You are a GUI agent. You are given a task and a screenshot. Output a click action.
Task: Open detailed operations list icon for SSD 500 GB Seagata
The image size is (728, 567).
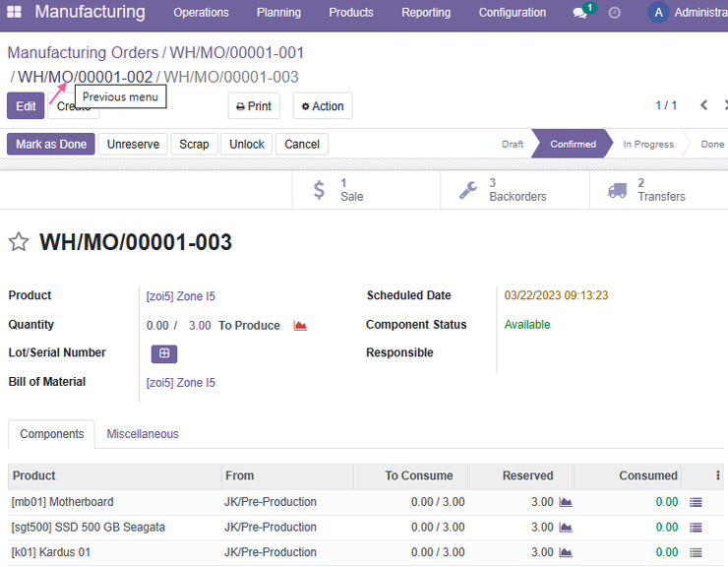[x=696, y=527]
